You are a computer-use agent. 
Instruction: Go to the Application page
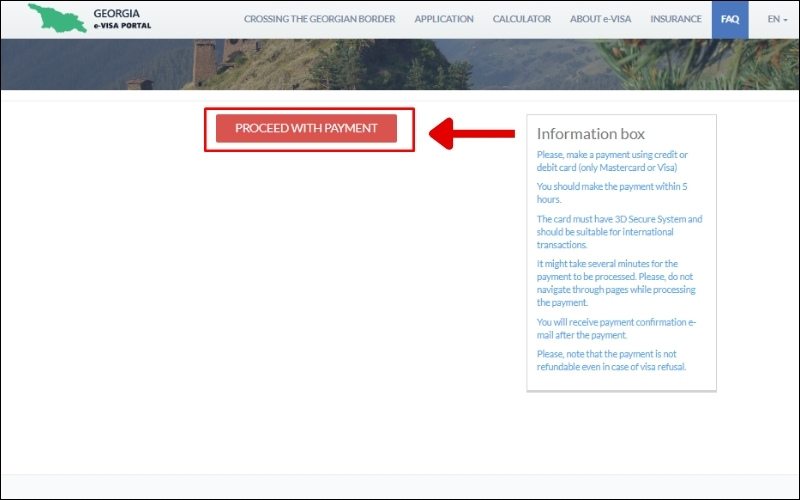point(444,19)
